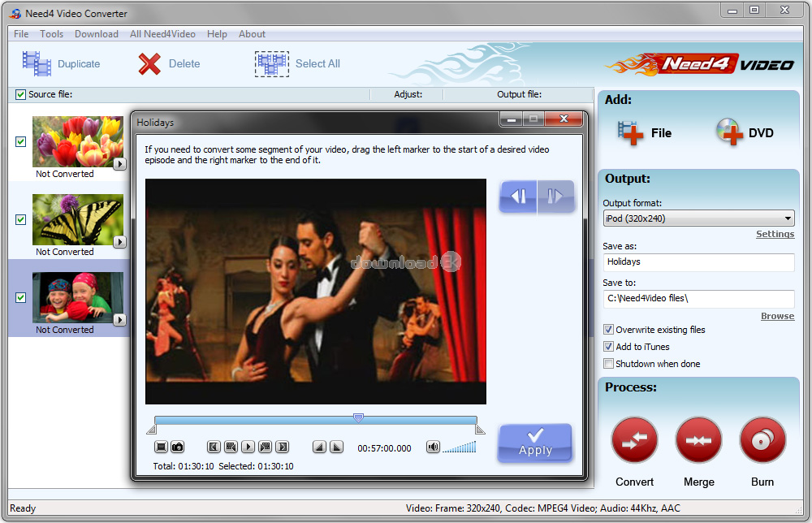The image size is (812, 523).
Task: Toggle full screen preview in Holidays dialog
Action: tap(161, 447)
